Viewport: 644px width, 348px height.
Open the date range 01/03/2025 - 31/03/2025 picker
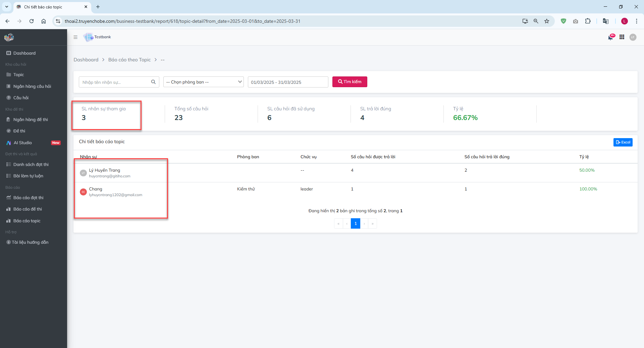(x=288, y=82)
